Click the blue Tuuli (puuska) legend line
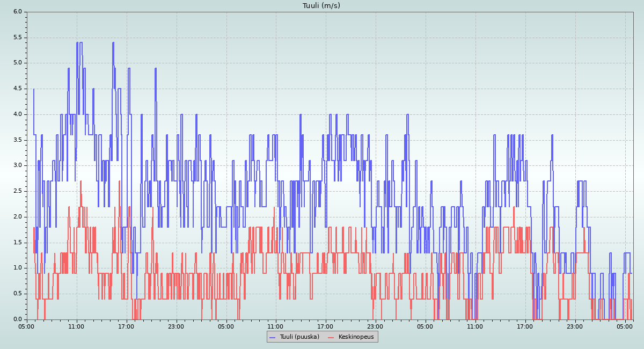Viewport: 644px width, 349px height. tap(272, 337)
